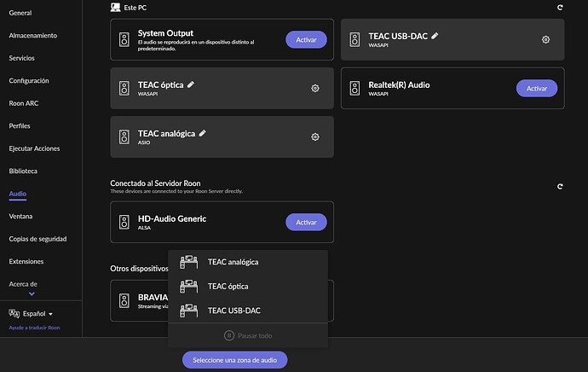The height and width of the screenshot is (372, 588).
Task: Edit TEAC analógica name pencil
Action: click(202, 133)
